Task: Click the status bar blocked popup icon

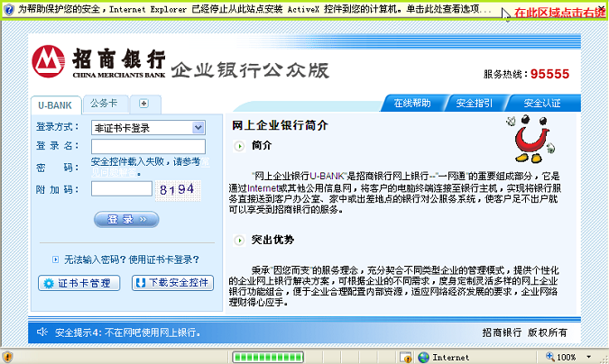Action: coord(406,358)
